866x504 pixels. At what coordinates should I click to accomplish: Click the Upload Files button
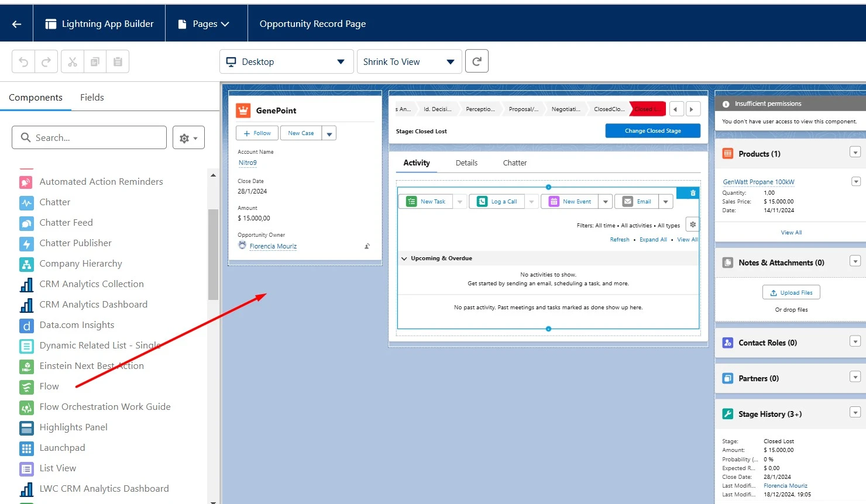click(791, 292)
